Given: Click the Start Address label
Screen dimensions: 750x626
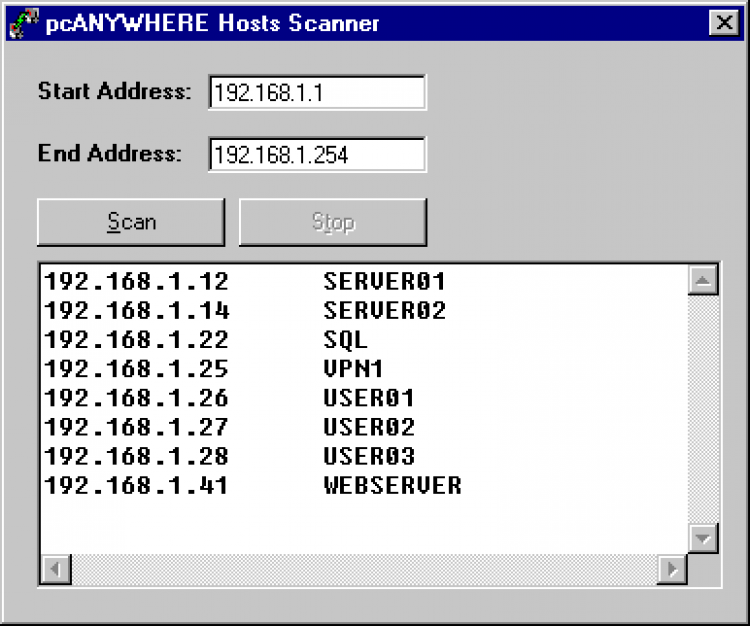Looking at the screenshot, I should coord(114,91).
